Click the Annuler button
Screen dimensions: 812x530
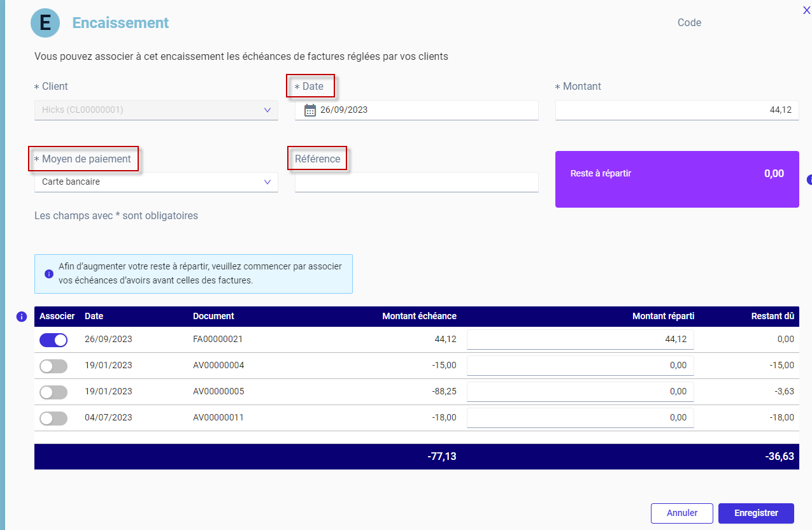pyautogui.click(x=682, y=513)
